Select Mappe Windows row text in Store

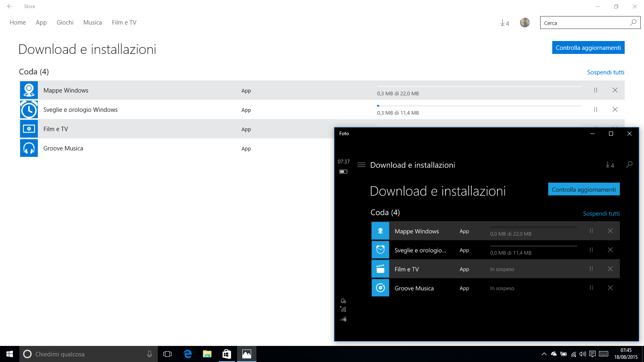(x=66, y=90)
